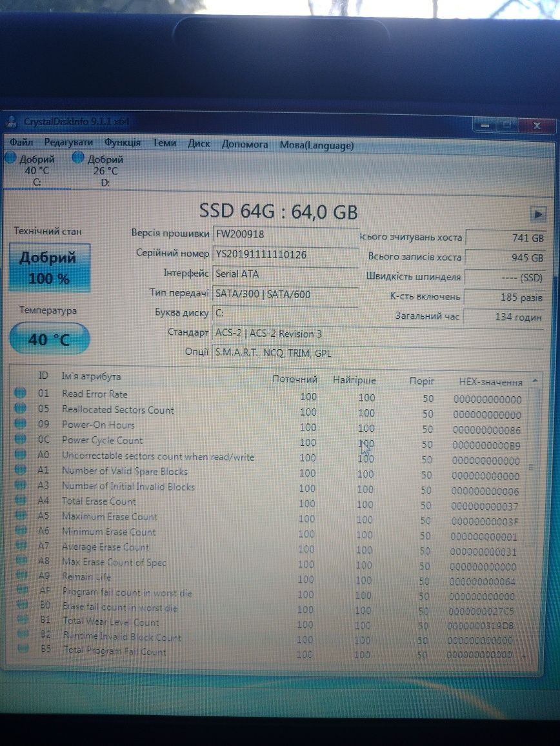Click the total hours value 134 годин
Screen dimensions: 560x746
tap(503, 317)
